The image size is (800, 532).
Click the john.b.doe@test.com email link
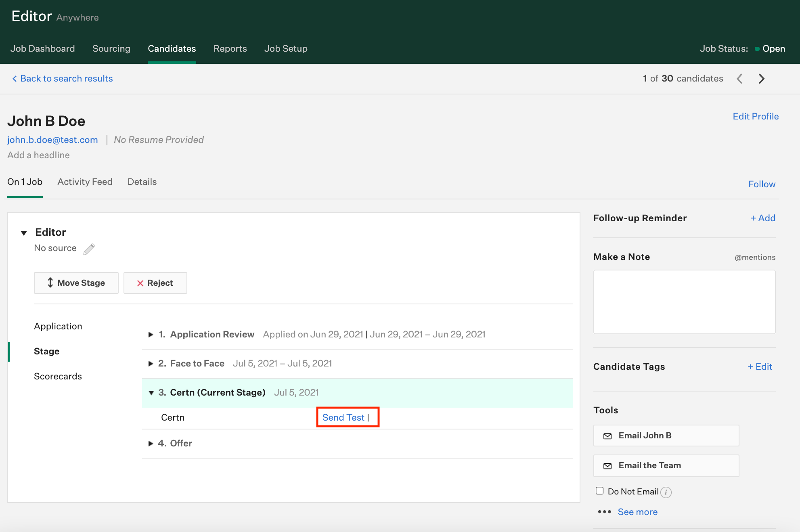[x=52, y=140]
